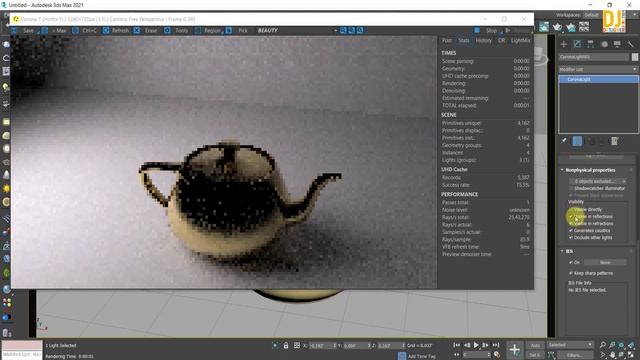Screen dimensions: 640x360
Task: Click the render play arrow beside Stop
Action: pos(508,31)
